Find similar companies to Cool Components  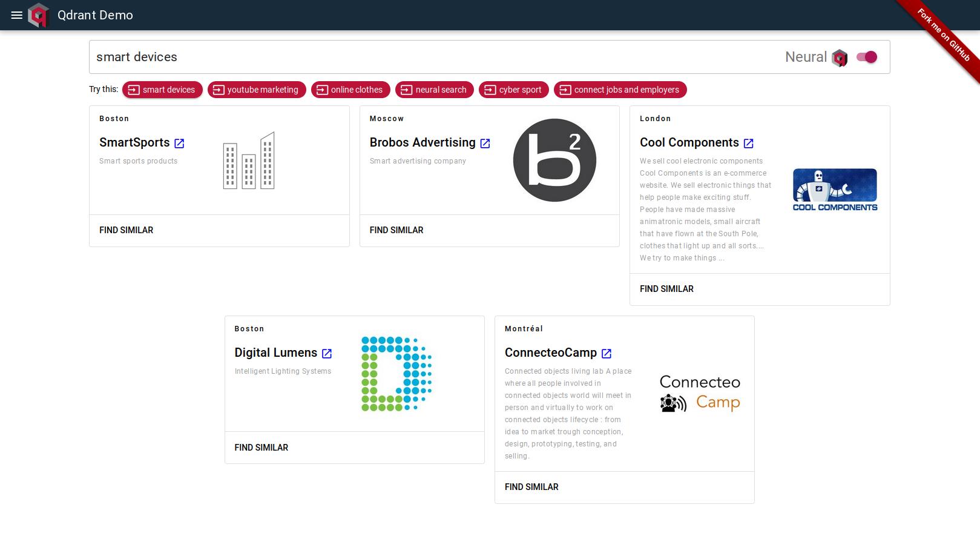click(666, 289)
